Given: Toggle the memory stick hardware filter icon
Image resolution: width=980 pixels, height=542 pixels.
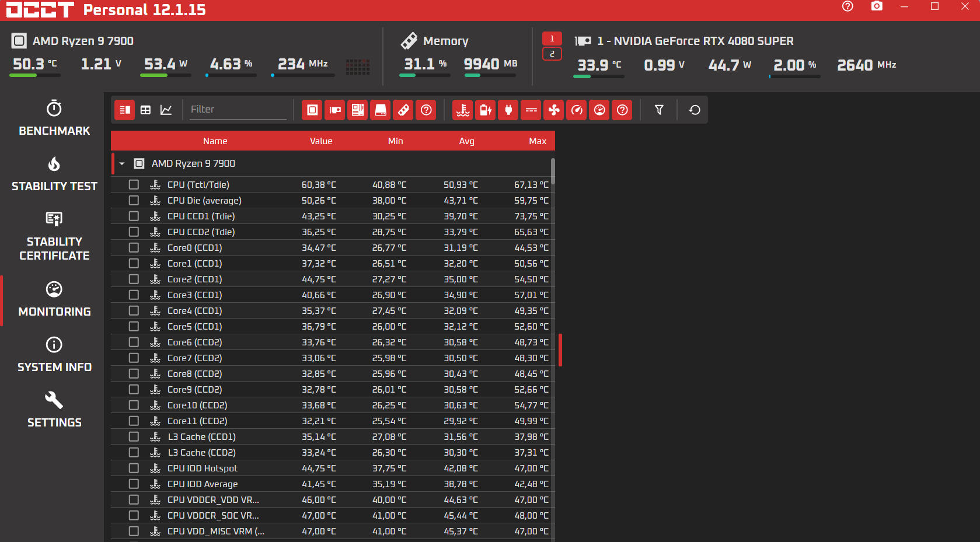Looking at the screenshot, I should [x=403, y=110].
